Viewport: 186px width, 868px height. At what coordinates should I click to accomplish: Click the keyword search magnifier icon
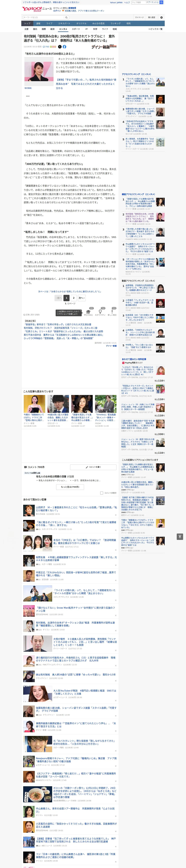(x=66, y=18)
